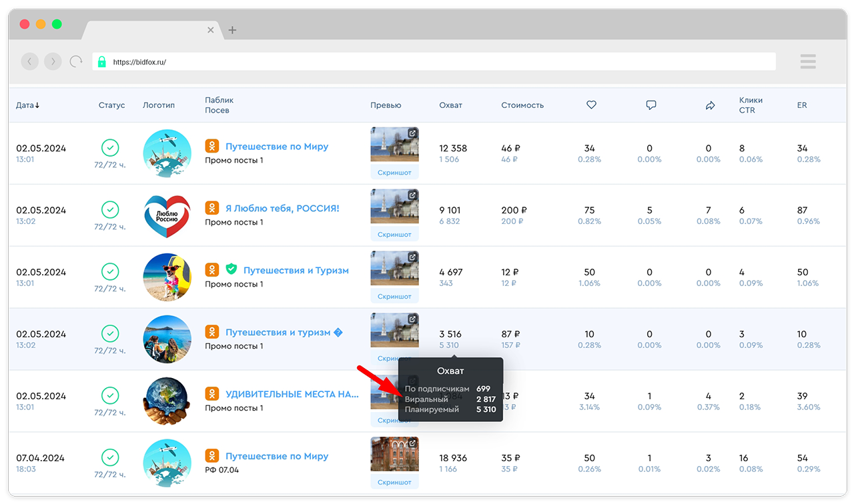The width and height of the screenshot is (854, 504).
Task: Click the Статус column header
Action: click(x=111, y=105)
